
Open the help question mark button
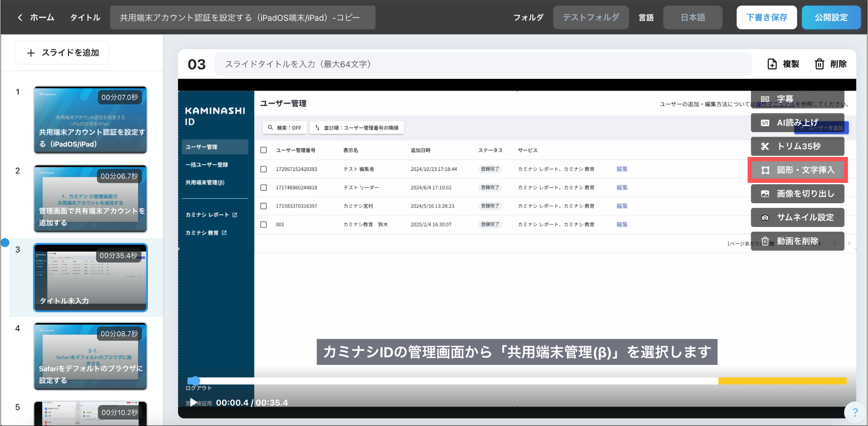click(x=855, y=412)
